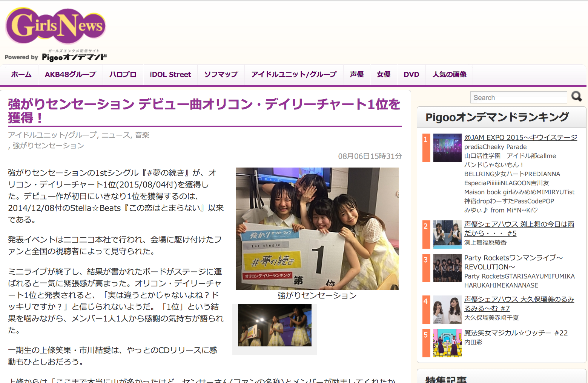This screenshot has width=588, height=383.
Task: Click the rank 1 @JAM EXPO thumbnail
Action: click(447, 148)
